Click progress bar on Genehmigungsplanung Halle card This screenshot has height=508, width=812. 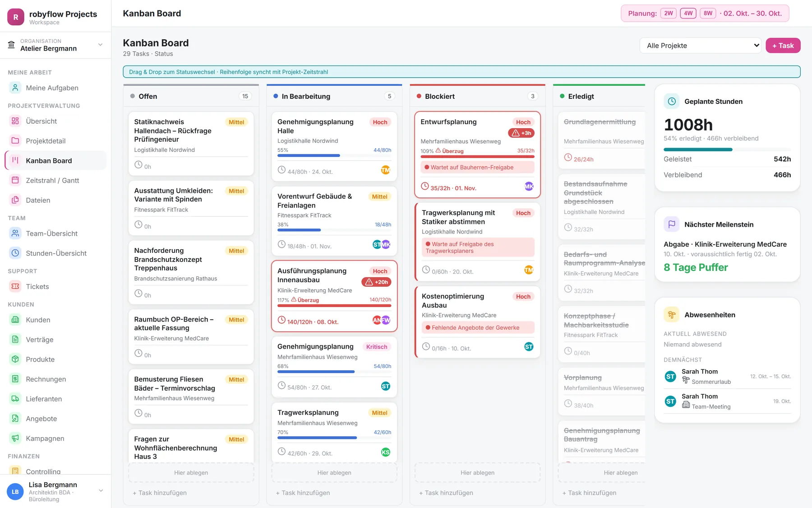[334, 155]
